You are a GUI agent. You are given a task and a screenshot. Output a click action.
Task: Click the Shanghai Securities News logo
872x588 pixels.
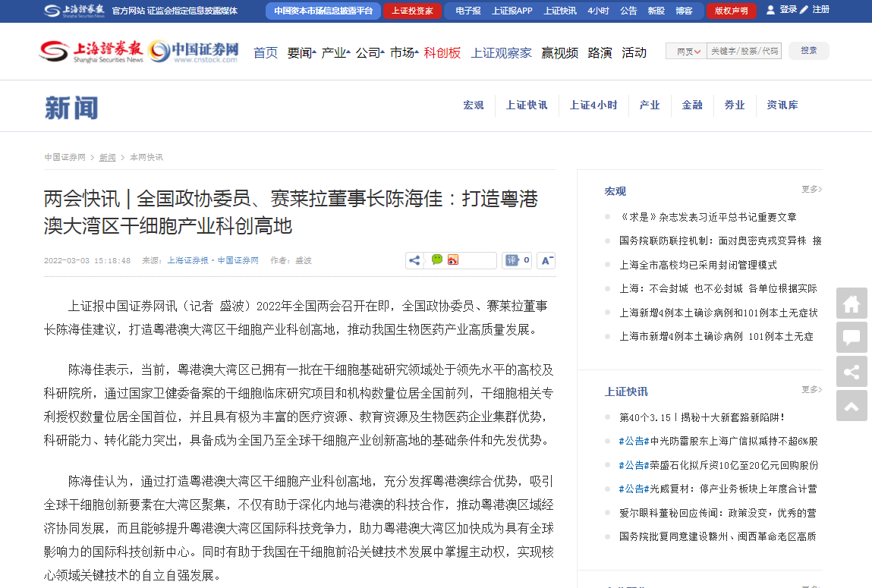click(x=91, y=52)
